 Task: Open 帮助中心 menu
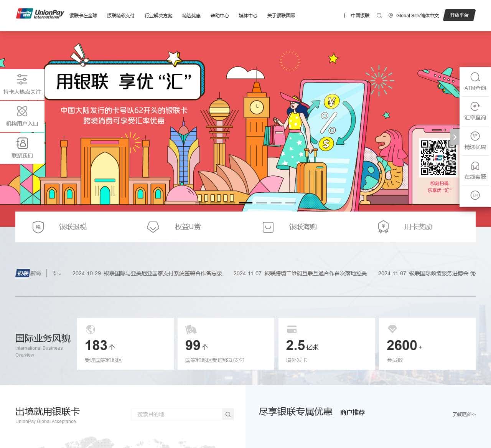coord(220,16)
